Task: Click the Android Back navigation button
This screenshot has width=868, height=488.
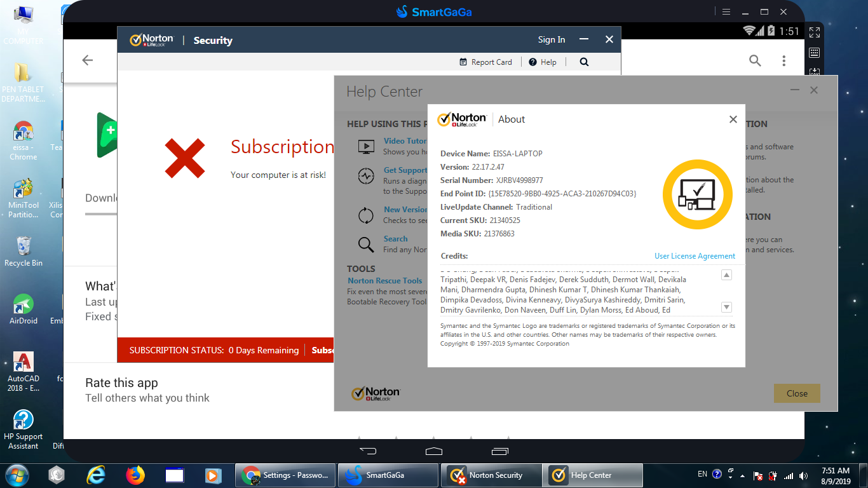Action: [x=368, y=451]
